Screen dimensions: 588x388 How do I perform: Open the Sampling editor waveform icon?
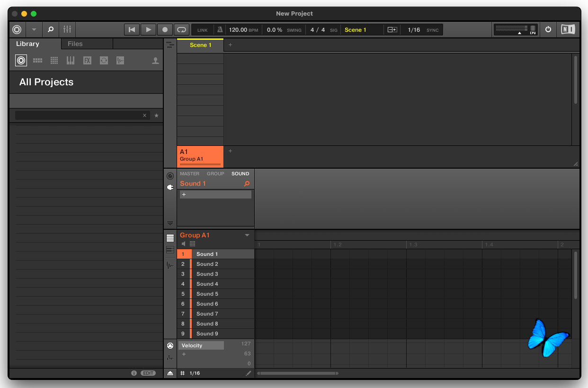(170, 265)
